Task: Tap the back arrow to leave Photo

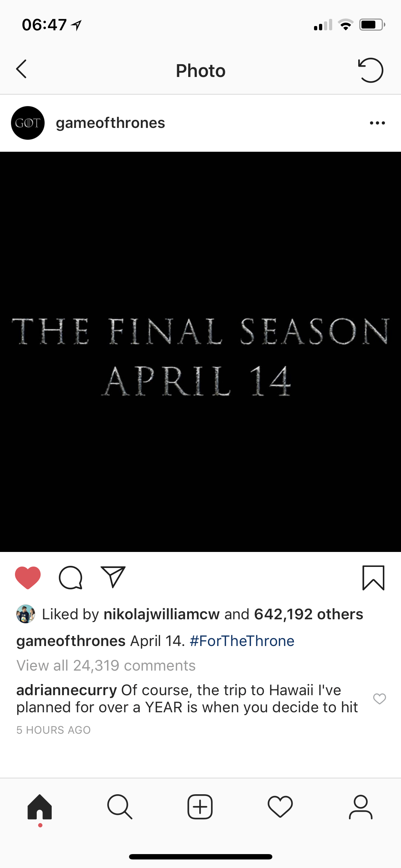Action: click(x=21, y=69)
